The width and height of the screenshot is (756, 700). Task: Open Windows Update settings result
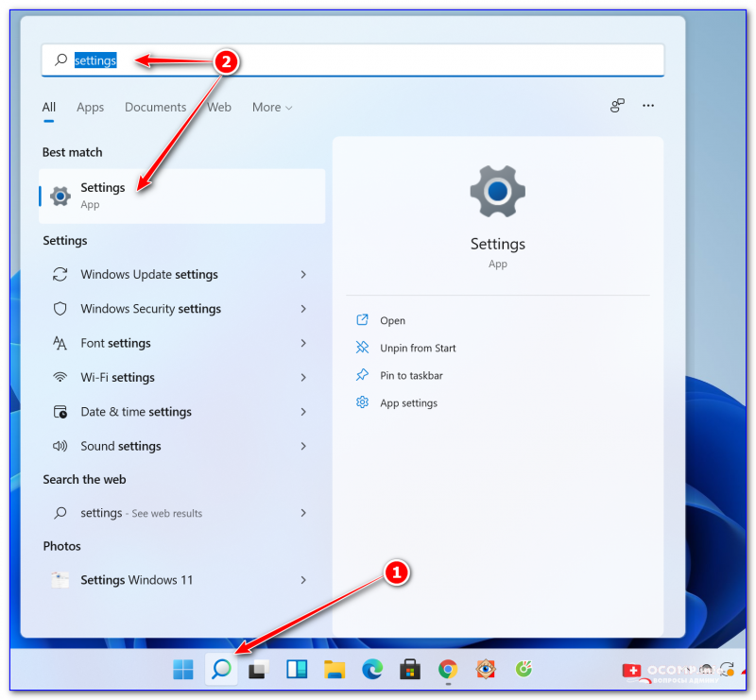click(181, 274)
